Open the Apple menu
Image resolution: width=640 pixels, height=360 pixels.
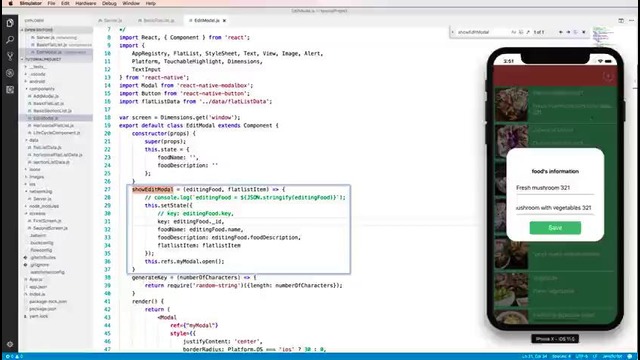coord(10,3)
